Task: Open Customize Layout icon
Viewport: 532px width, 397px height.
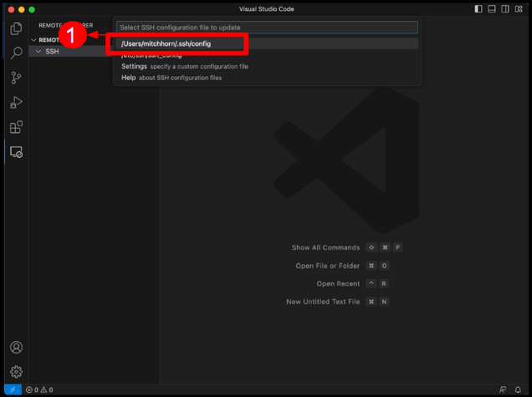Action: 519,9
